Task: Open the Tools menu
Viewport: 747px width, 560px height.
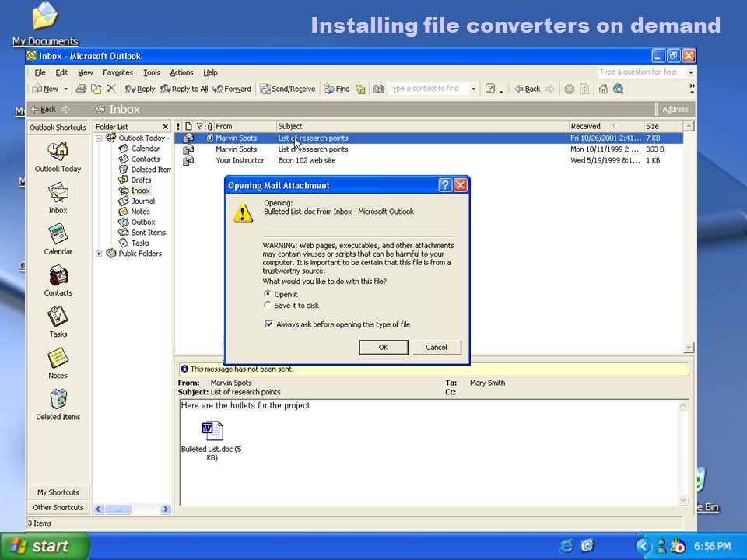Action: click(152, 72)
